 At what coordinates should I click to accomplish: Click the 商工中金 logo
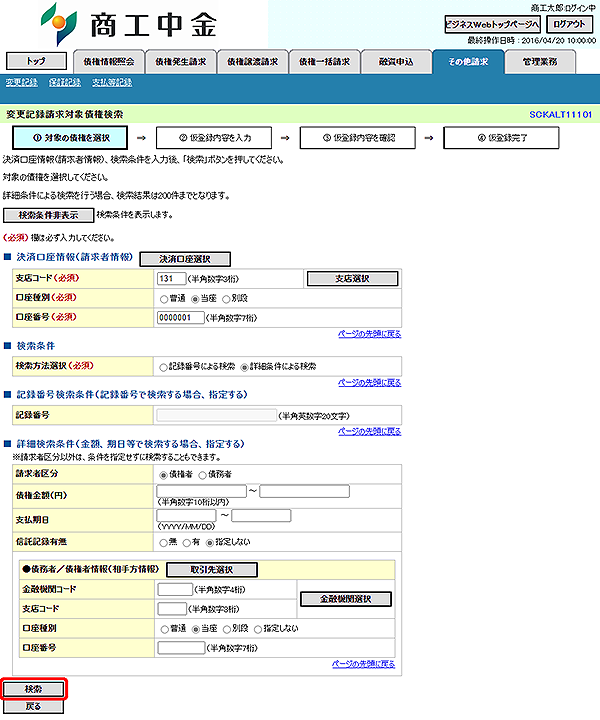click(x=129, y=24)
